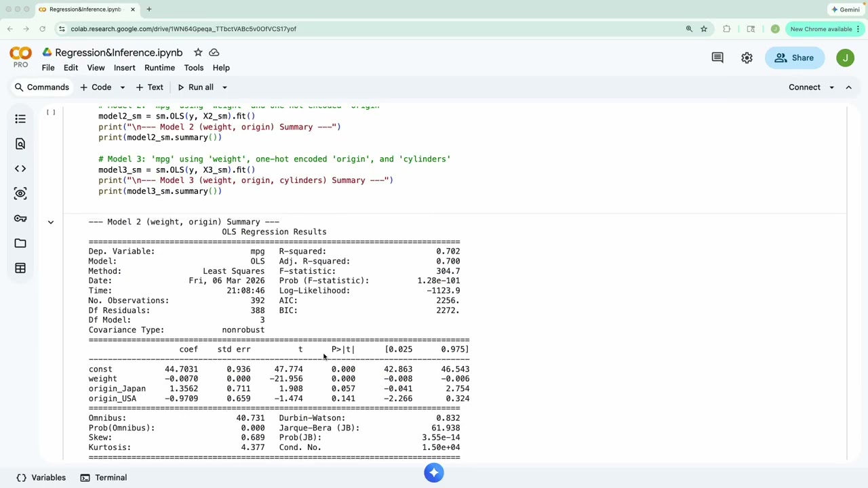This screenshot has width=868, height=488.
Task: Run the code cell via bracket
Action: pyautogui.click(x=51, y=113)
